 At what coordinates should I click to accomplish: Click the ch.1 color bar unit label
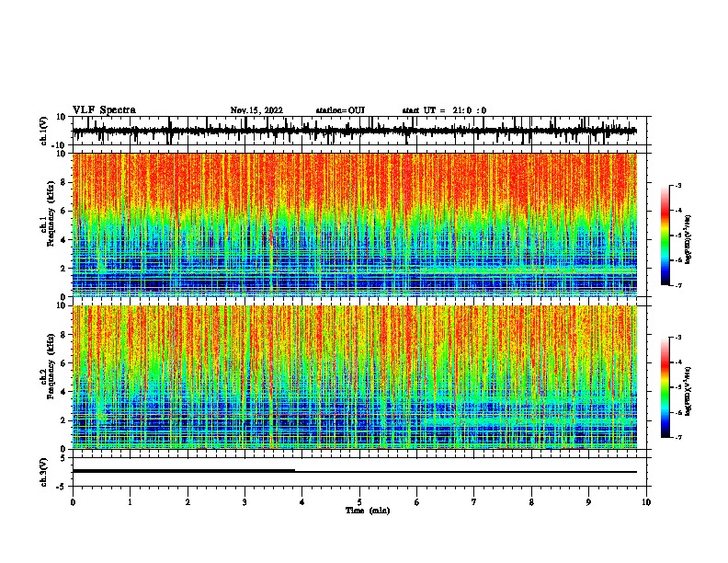tap(688, 239)
